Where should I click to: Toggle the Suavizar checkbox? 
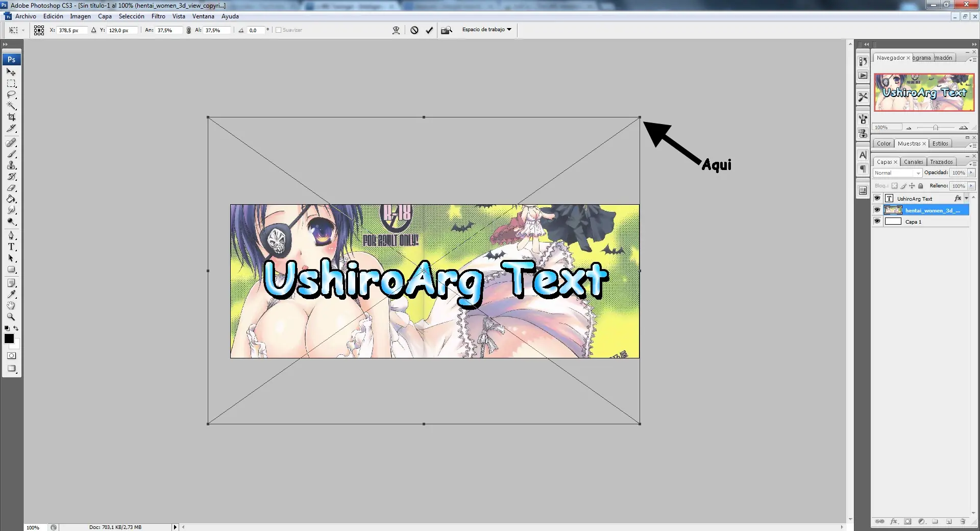point(279,30)
